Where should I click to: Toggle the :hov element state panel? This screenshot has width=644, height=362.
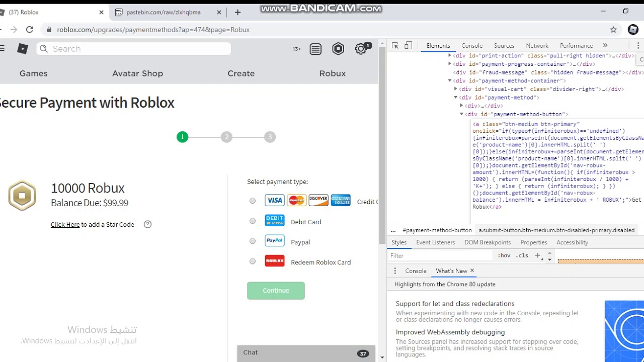[504, 255]
